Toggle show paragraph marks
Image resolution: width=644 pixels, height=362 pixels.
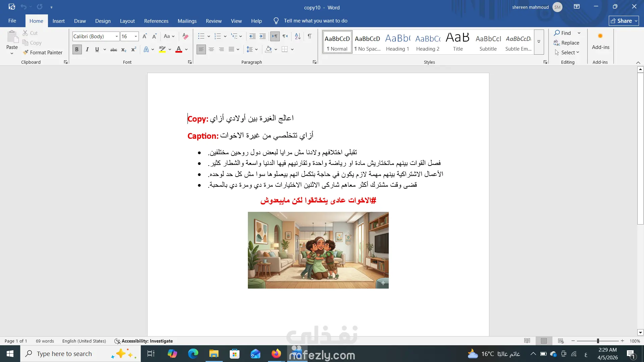point(310,36)
